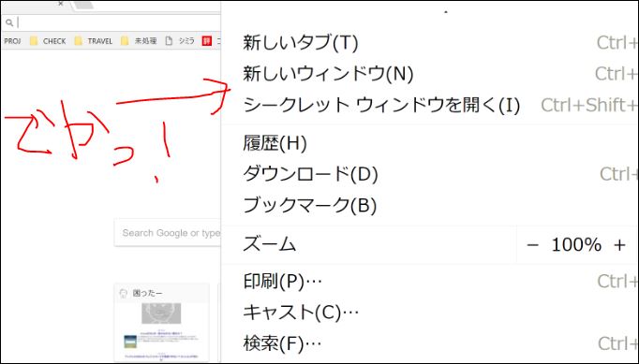Open the 未処理 bookmark folder
639x364 pixels.
pyautogui.click(x=139, y=41)
